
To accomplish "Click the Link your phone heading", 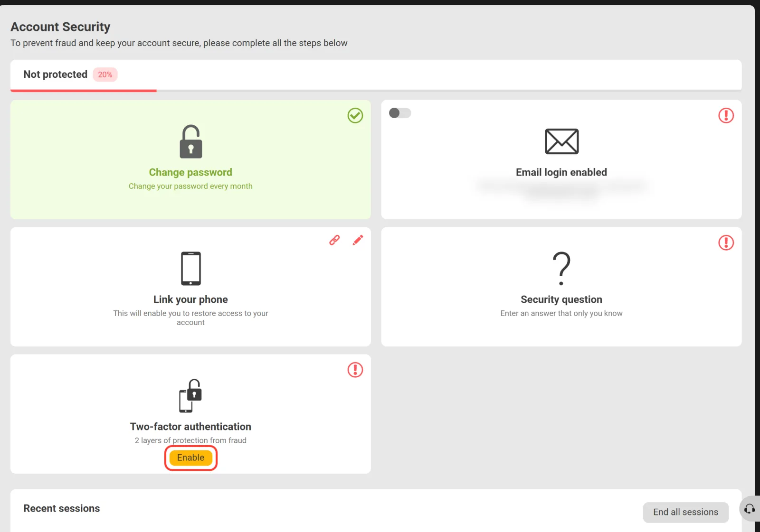I will pyautogui.click(x=190, y=299).
